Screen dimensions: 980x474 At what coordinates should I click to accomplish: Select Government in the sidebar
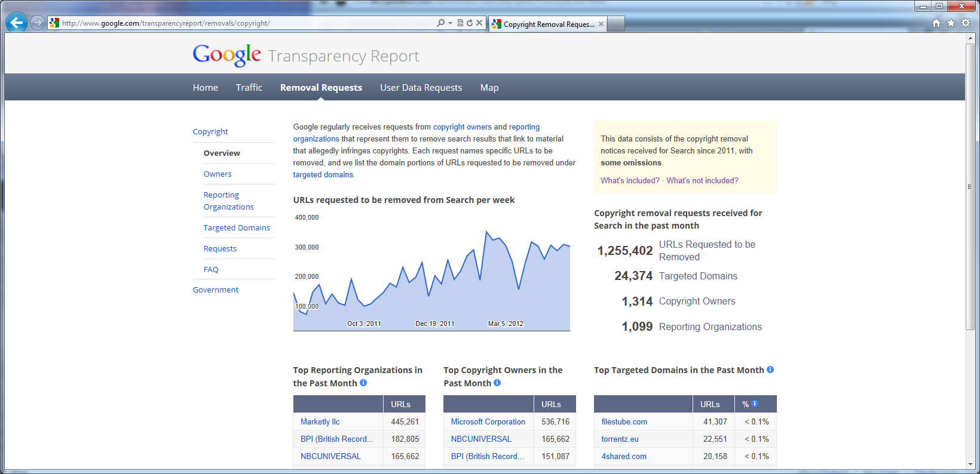[x=216, y=290]
